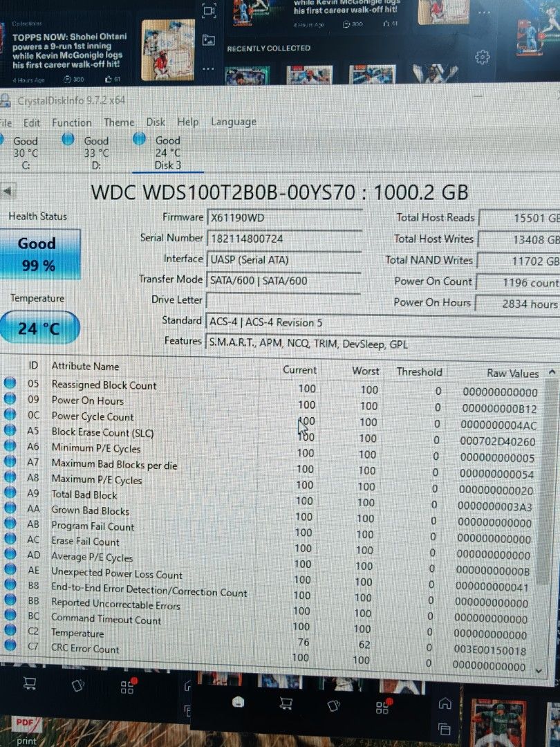Viewport: 560px width, 747px height.
Task: Click status icon of Power Cycle Count row
Action: click(x=10, y=414)
